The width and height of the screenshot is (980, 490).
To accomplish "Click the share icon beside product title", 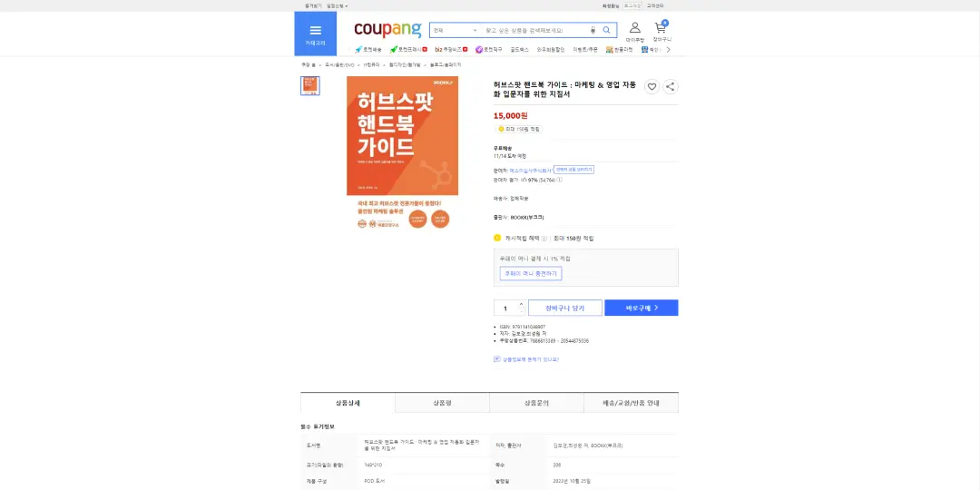I will pyautogui.click(x=670, y=87).
